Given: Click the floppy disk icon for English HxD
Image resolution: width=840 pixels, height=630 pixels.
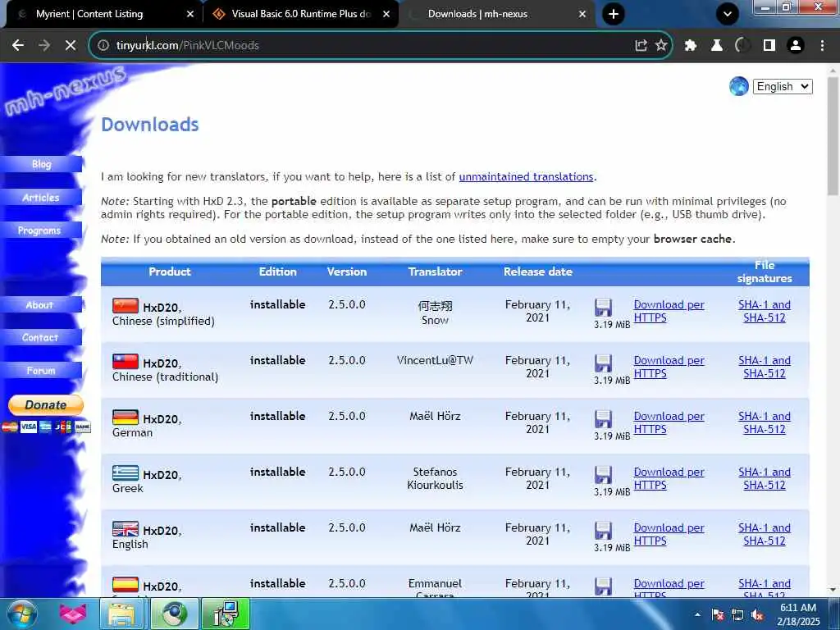Looking at the screenshot, I should (x=603, y=531).
